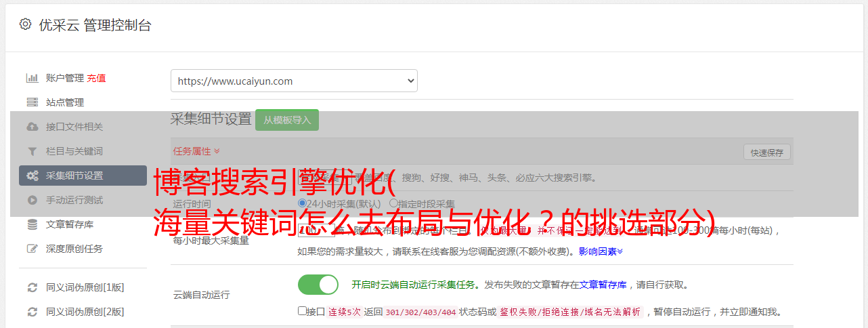Click the server icon for 站点管理
The width and height of the screenshot is (868, 328).
(32, 102)
